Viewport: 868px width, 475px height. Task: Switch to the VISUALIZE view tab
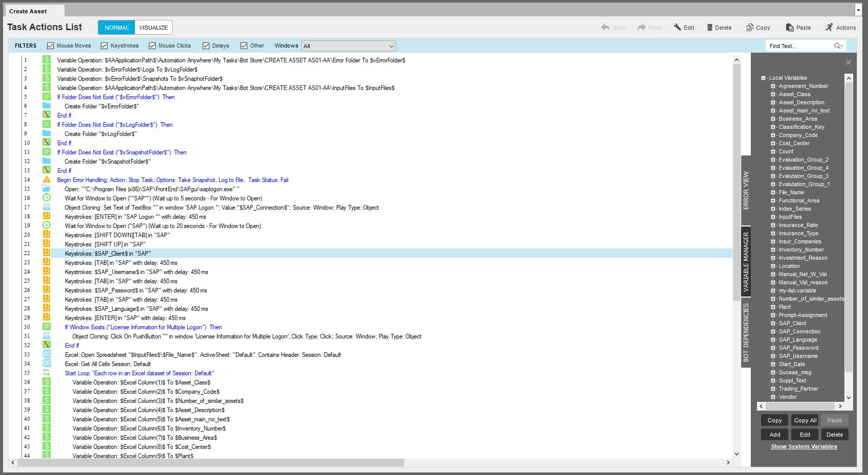(x=154, y=28)
